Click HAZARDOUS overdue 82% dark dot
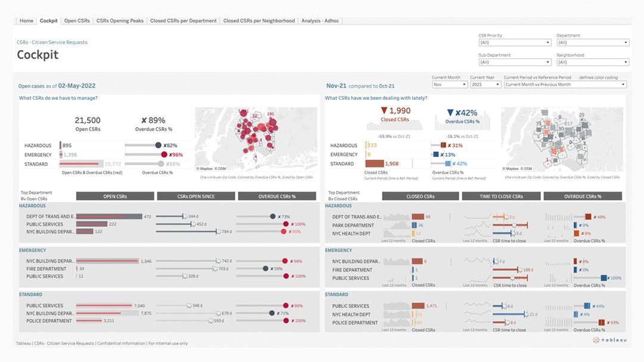The height and width of the screenshot is (362, 644). click(158, 145)
